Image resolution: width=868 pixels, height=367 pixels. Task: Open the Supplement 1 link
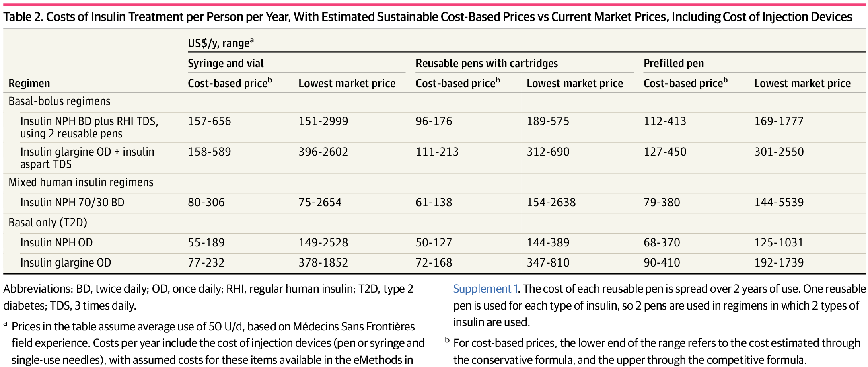485,289
